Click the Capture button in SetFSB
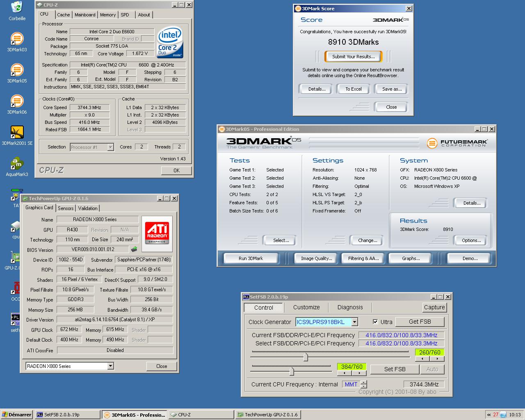 tap(434, 307)
